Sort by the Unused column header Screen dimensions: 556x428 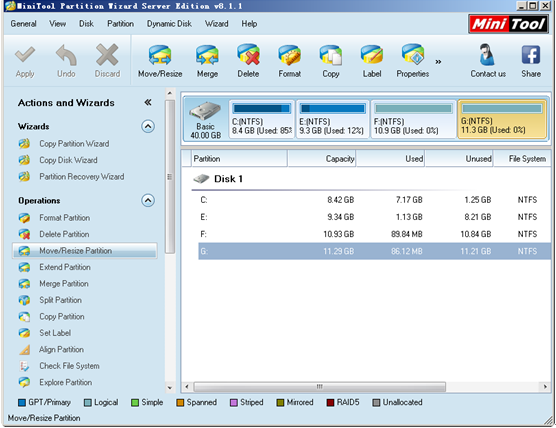coord(459,159)
